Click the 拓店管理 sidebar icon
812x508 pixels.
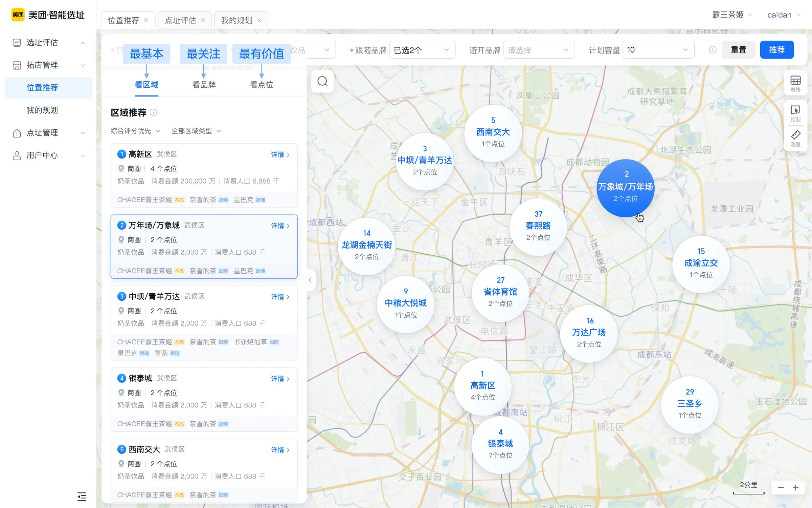[x=17, y=65]
